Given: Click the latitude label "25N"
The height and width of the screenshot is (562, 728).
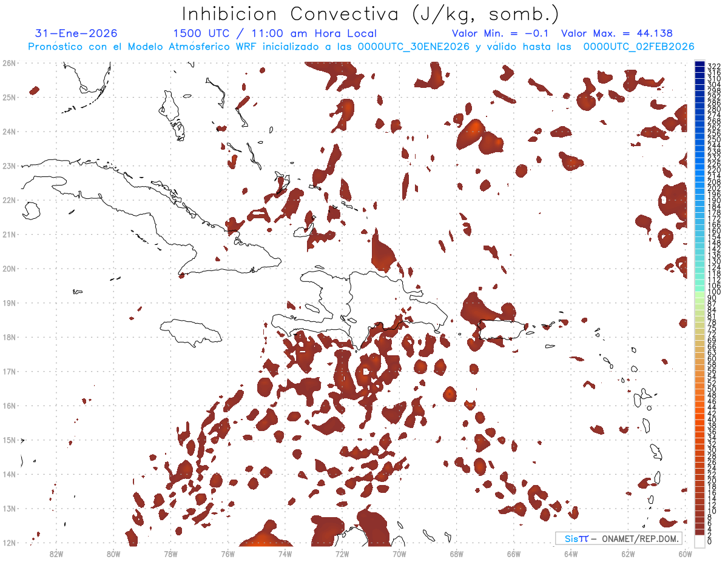Looking at the screenshot, I should 9,97.
